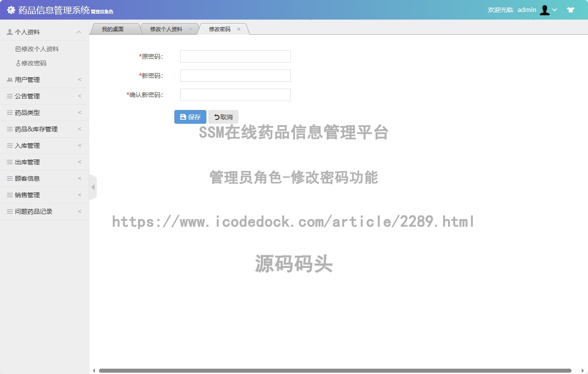Click the admin user avatar icon
Image resolution: width=588 pixels, height=374 pixels.
click(x=544, y=10)
